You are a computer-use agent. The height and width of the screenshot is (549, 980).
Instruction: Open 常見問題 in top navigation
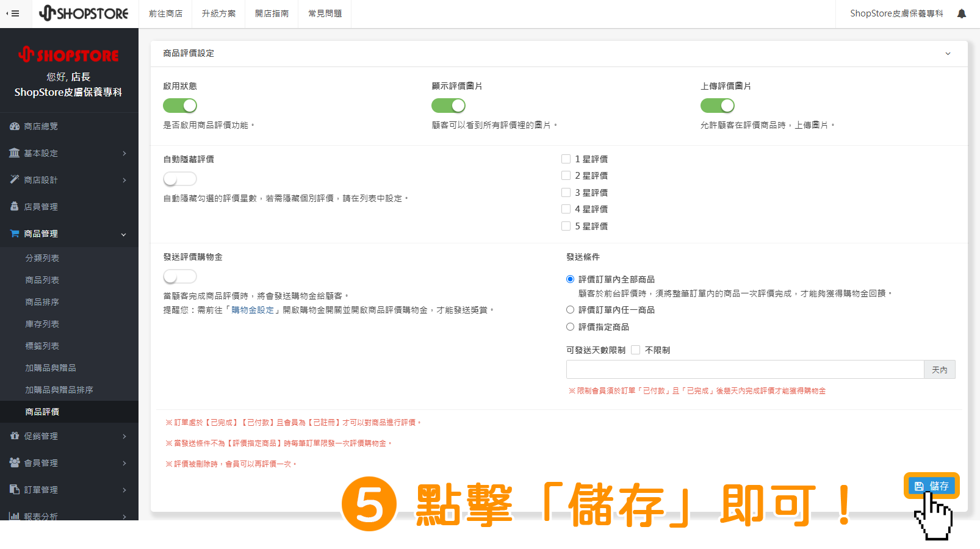pyautogui.click(x=325, y=13)
